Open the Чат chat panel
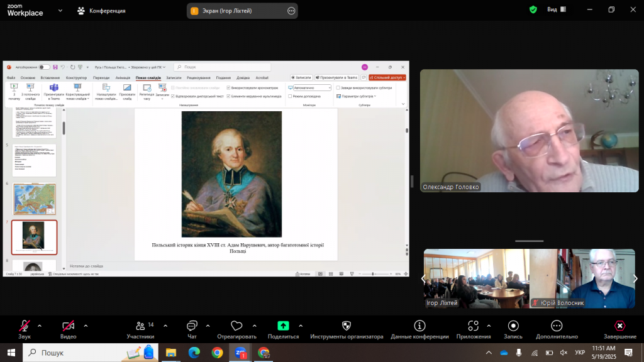The width and height of the screenshot is (644, 362). pos(192,326)
